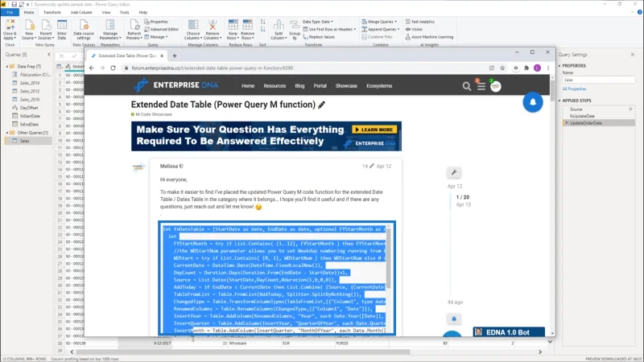Open browser extensions puzzle icon
Viewport: 644px width, 362px height.
pyautogui.click(x=526, y=68)
